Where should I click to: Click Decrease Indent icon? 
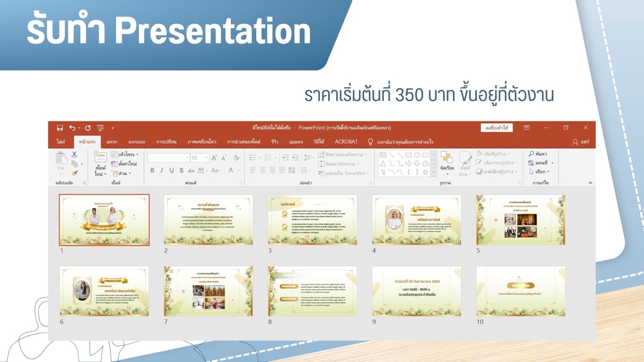285,158
